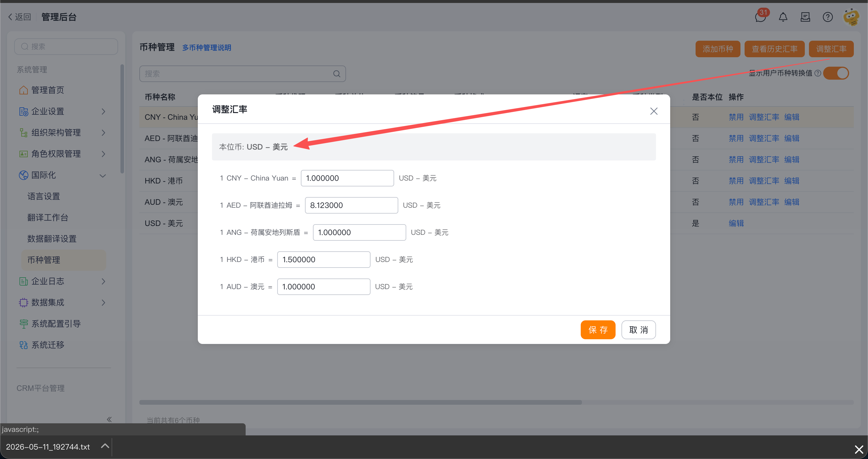This screenshot has height=459, width=868.
Task: Open the notification bell
Action: pyautogui.click(x=783, y=17)
